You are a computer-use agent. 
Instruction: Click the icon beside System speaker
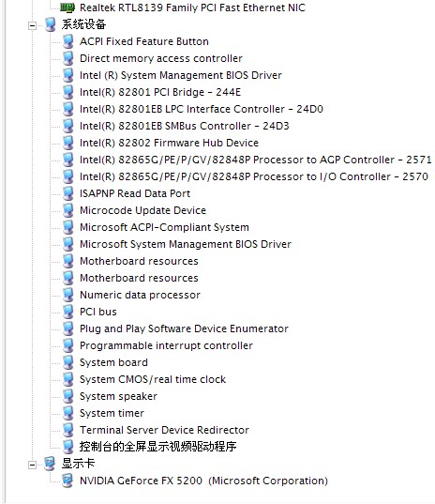pos(67,396)
